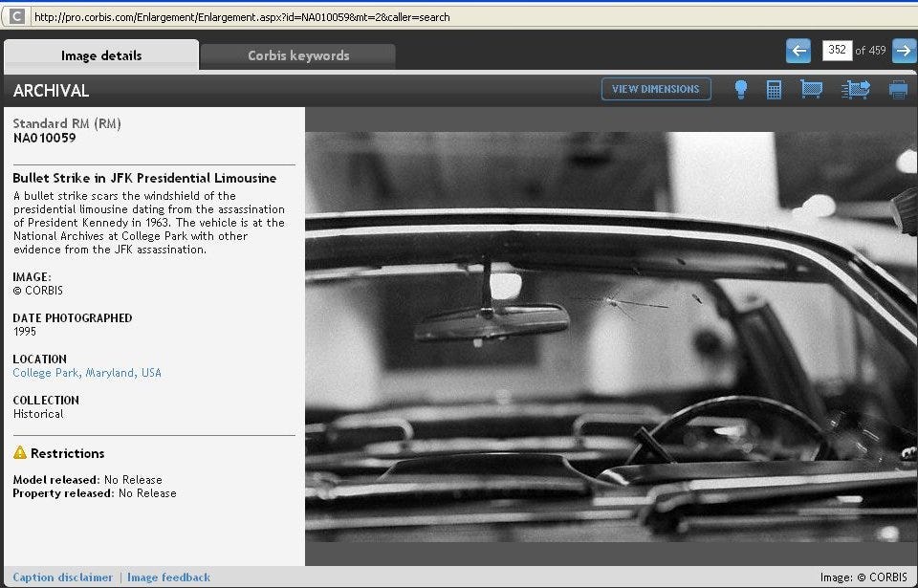Open the Image feedback link
918x588 pixels.
(x=168, y=577)
